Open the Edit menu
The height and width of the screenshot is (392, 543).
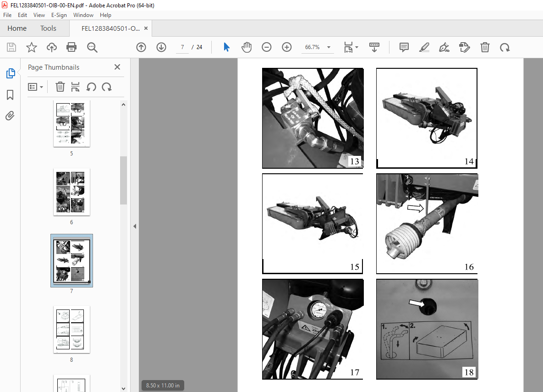tap(22, 15)
